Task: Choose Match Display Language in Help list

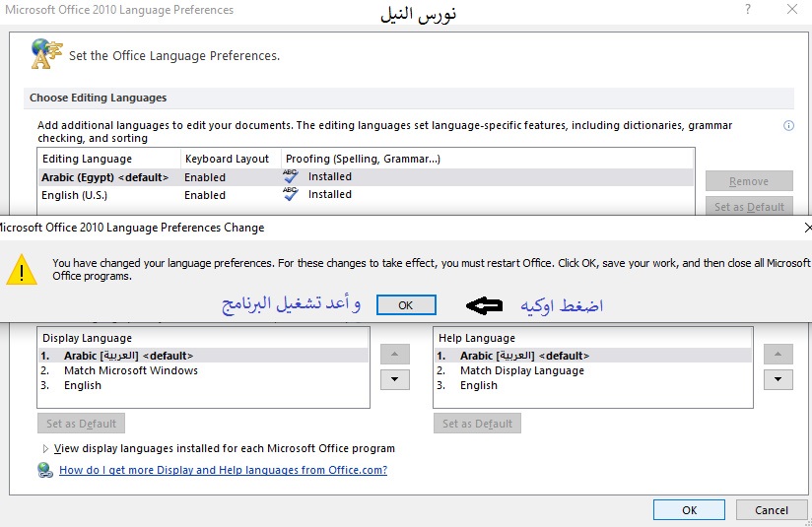Action: 521,370
